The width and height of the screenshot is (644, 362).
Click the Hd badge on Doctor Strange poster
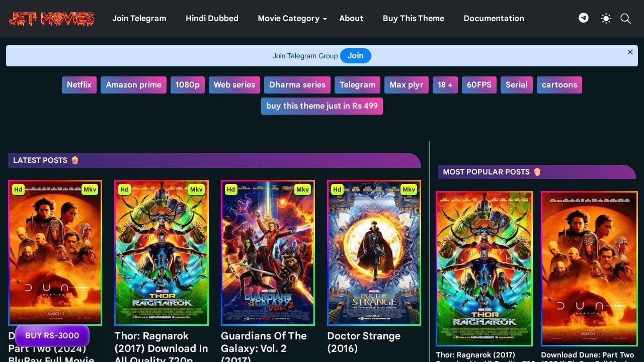[x=337, y=190]
